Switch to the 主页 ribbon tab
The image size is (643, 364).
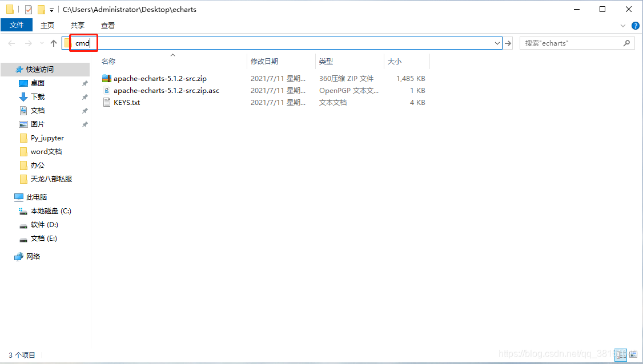(x=47, y=26)
